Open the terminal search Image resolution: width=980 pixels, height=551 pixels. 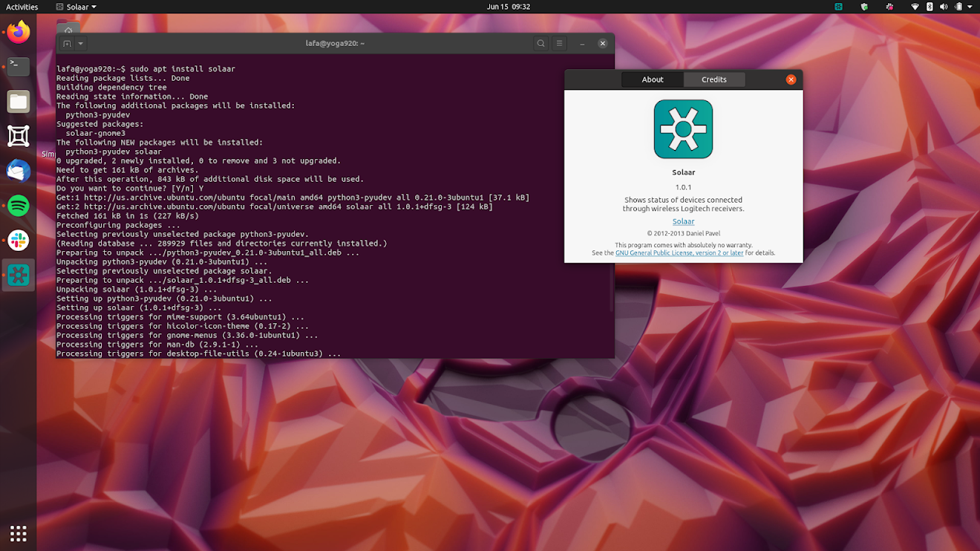pos(540,43)
